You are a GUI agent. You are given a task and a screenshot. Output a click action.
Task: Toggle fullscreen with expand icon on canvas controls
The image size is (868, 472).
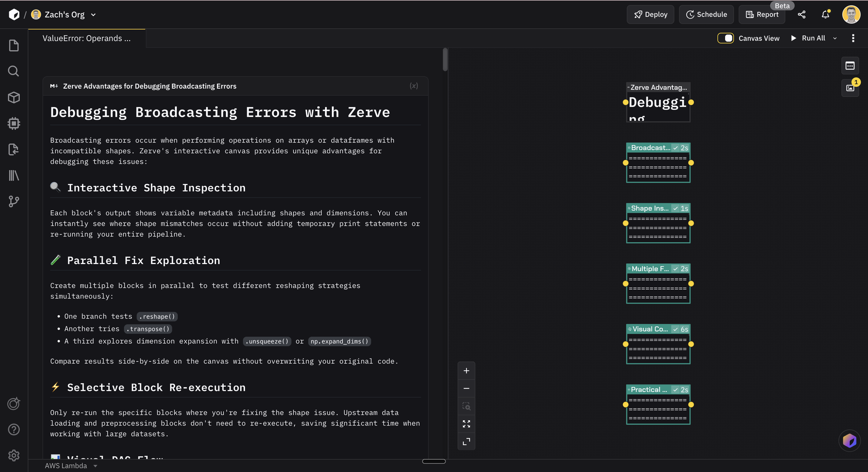click(x=467, y=424)
